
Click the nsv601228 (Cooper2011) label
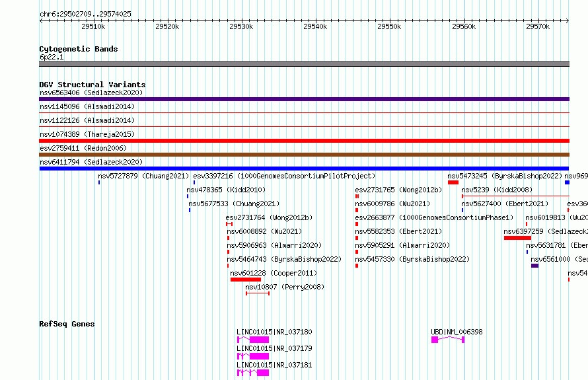pos(274,273)
